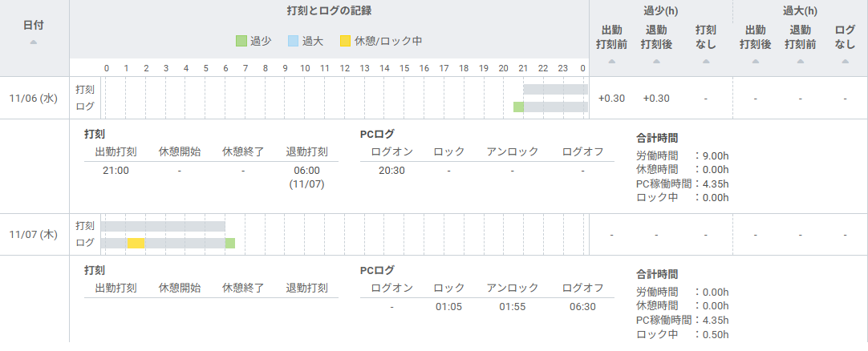Click green 過少 segment in 11/07 log row

coord(230,243)
